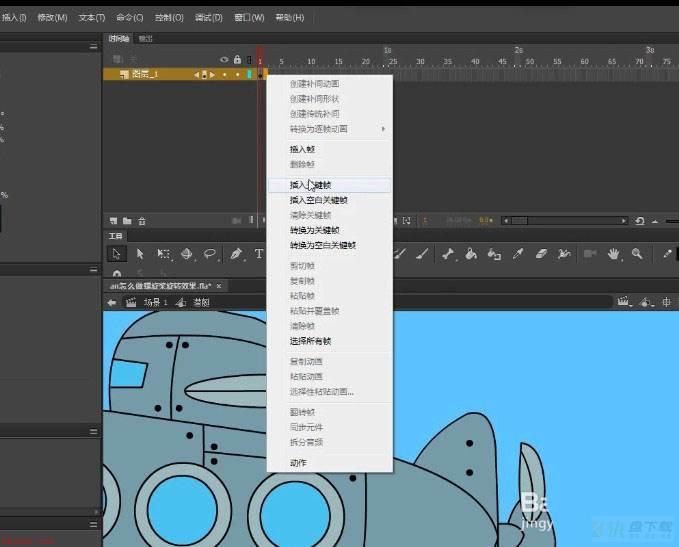Click the timeline horizontal scrollbar thumb
The height and width of the screenshot is (547, 679).
pos(519,221)
